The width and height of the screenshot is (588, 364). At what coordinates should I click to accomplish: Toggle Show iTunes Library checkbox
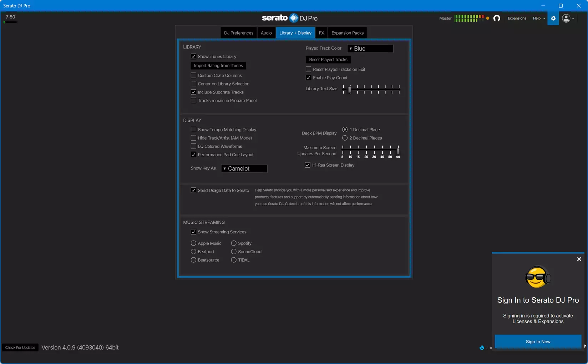[x=193, y=56]
